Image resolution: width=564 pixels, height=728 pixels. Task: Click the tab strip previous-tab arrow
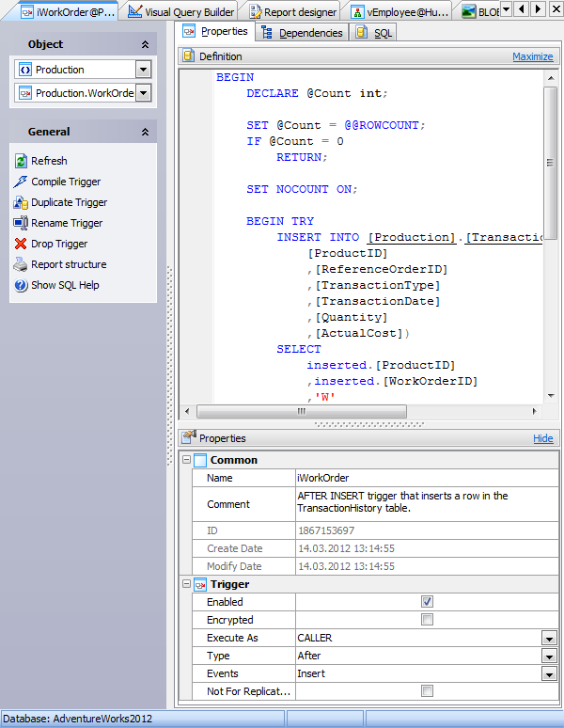[523, 8]
